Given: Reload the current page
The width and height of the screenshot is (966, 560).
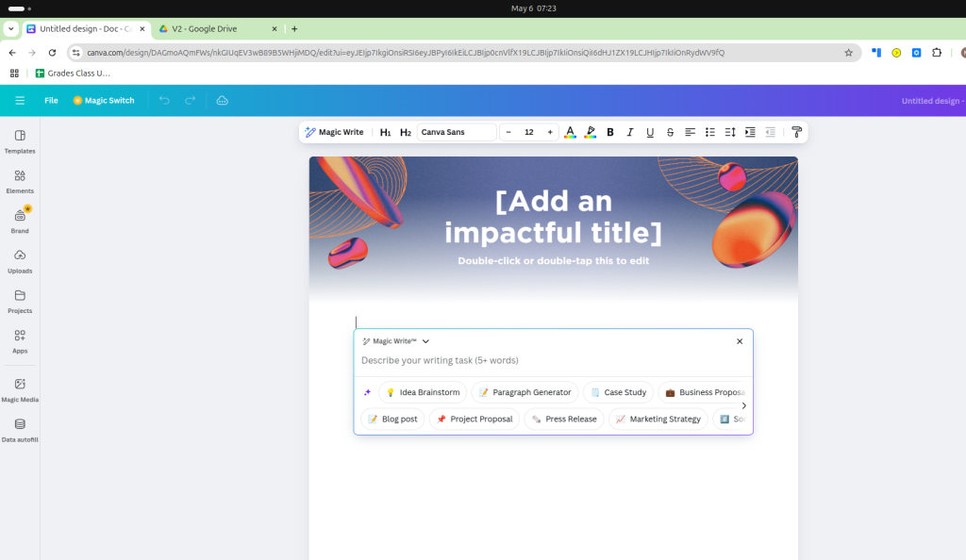Looking at the screenshot, I should click(x=53, y=53).
